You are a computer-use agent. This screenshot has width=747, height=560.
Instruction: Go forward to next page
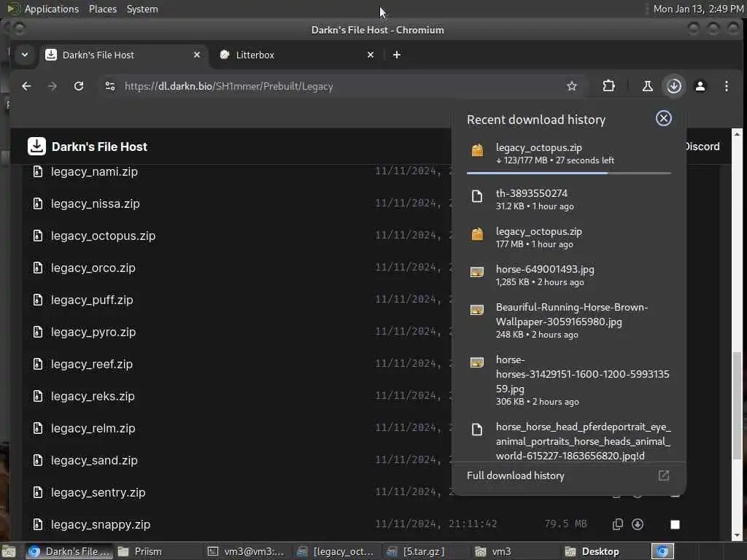[53, 86]
